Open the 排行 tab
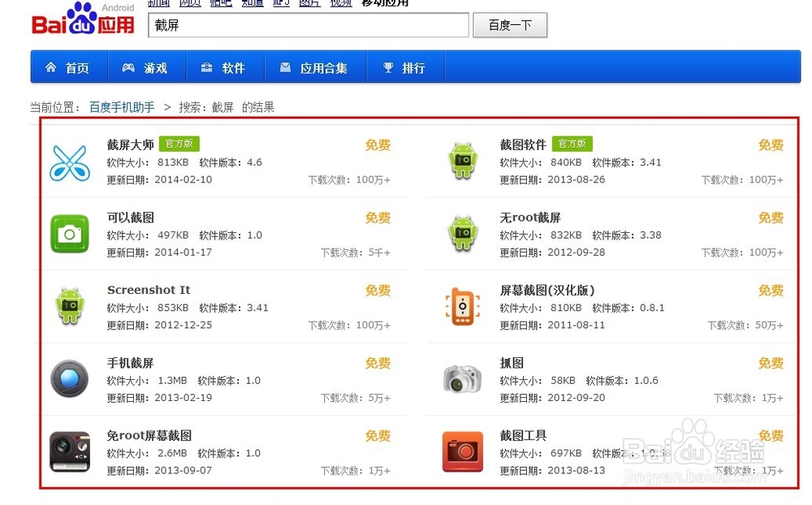This screenshot has height=505, width=812. (405, 67)
